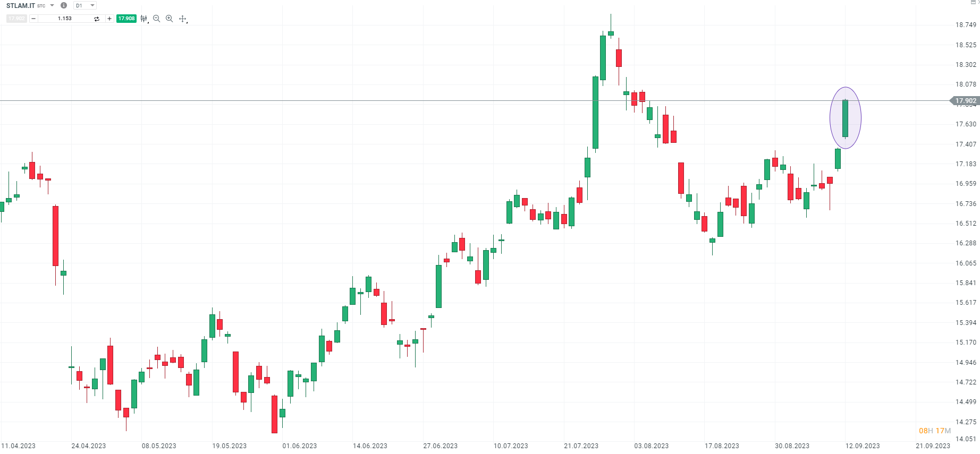Click the green 17.908 buy button
The height and width of the screenshot is (454, 980).
pos(126,19)
